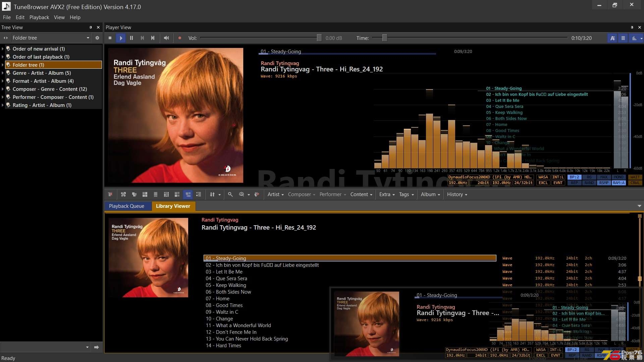Image resolution: width=644 pixels, height=362 pixels.
Task: Toggle the CRWL indicator
Action: pos(635,183)
